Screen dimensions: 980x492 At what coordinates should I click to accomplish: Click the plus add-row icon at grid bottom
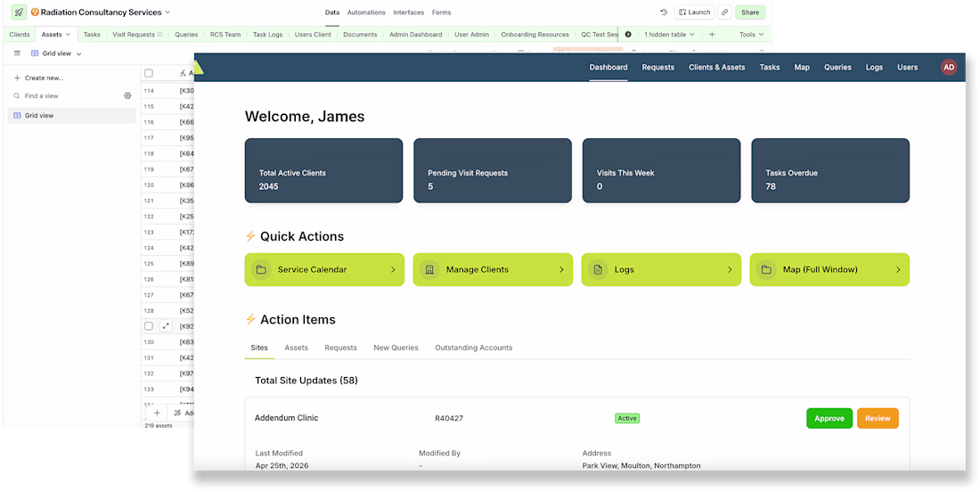[157, 413]
